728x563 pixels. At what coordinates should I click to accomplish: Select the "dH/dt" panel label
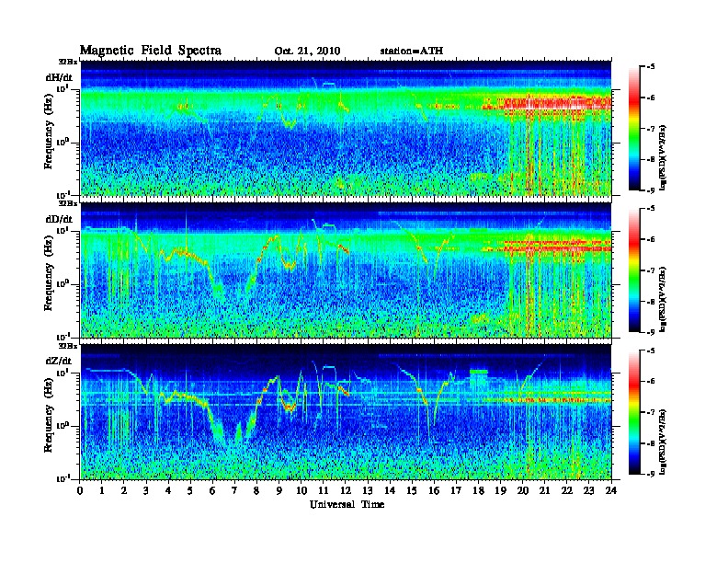coord(59,77)
